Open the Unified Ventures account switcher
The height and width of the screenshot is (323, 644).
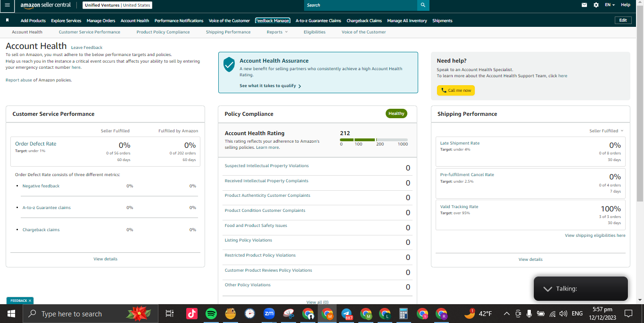117,5
